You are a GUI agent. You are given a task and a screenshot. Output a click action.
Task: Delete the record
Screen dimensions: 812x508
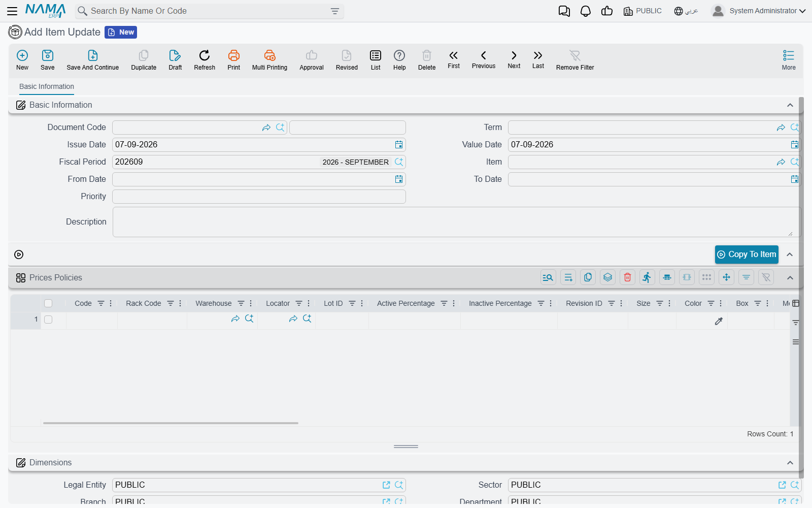tap(427, 60)
